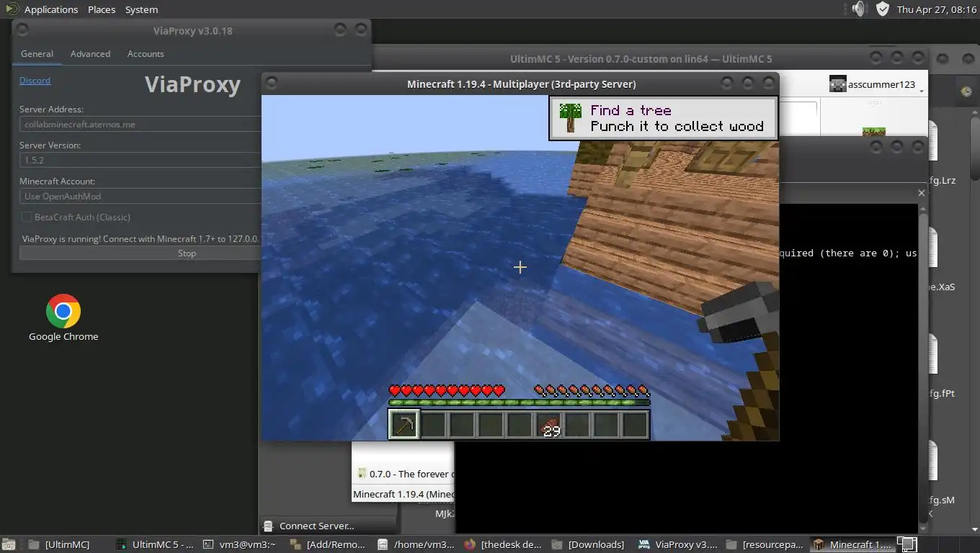Click the icon beside Connect Server...
Screen dimensions: 980x553
tap(269, 526)
